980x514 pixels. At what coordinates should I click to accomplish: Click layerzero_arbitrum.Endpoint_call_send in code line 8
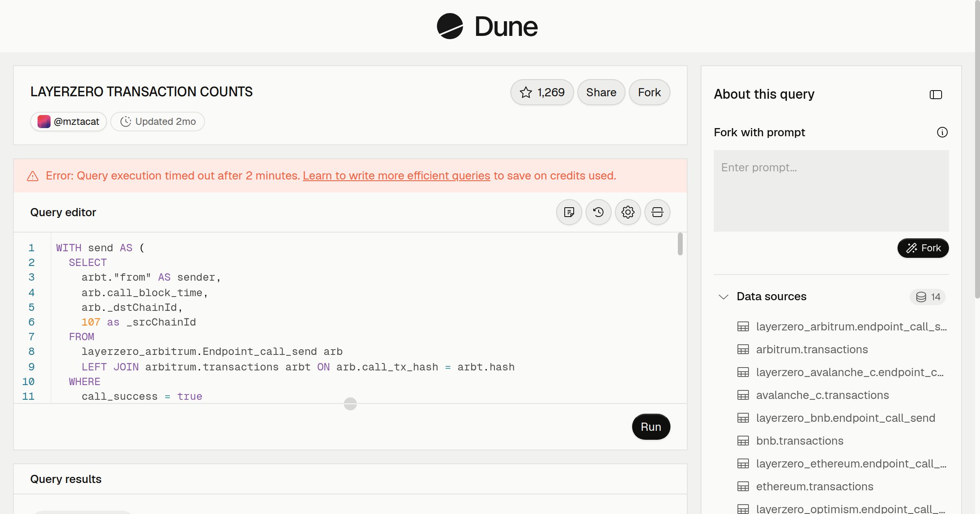pyautogui.click(x=199, y=352)
